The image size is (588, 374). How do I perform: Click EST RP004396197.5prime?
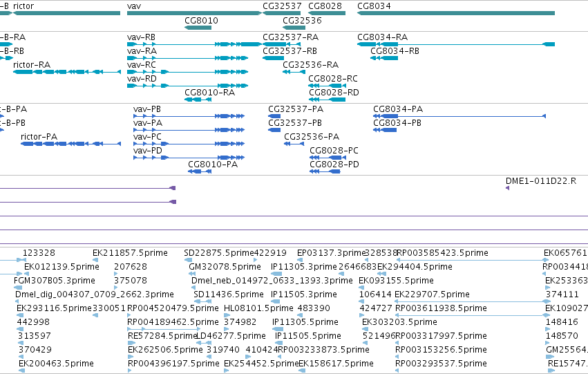pyautogui.click(x=130, y=371)
